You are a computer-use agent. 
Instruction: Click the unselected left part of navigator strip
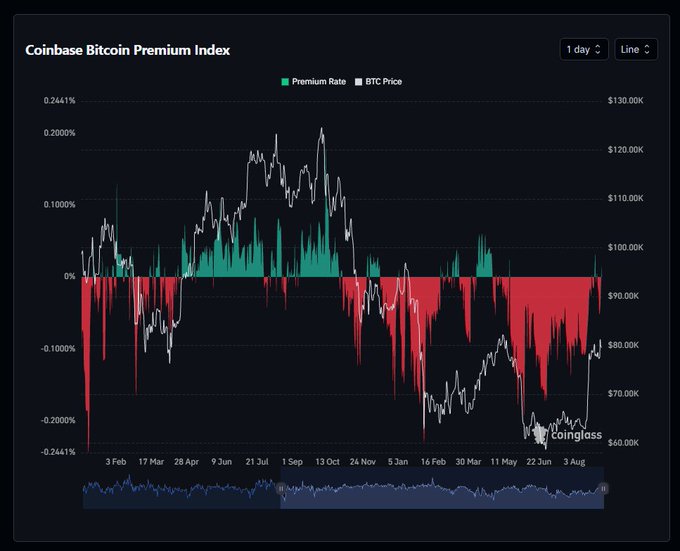coord(182,488)
